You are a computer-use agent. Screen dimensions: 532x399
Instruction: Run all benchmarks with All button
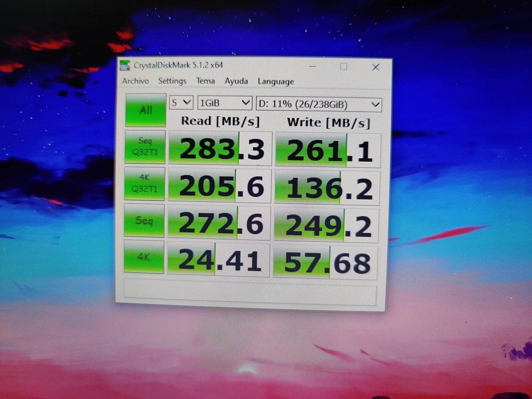click(146, 110)
